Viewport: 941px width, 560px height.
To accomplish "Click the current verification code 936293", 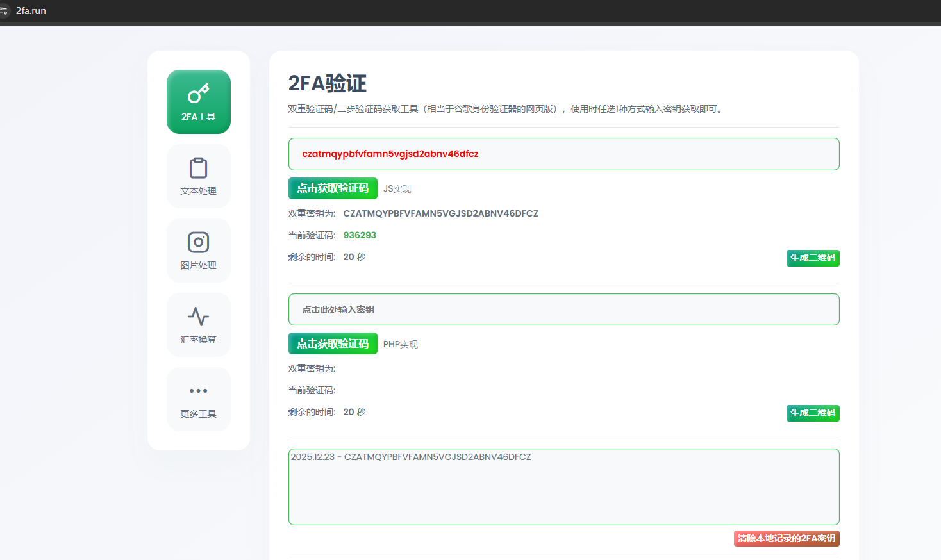I will pyautogui.click(x=360, y=235).
